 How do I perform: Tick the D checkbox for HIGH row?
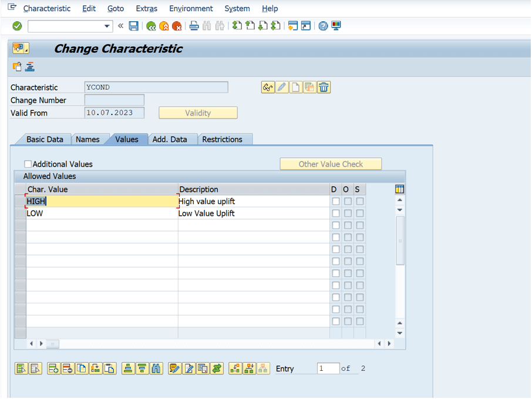coord(335,201)
